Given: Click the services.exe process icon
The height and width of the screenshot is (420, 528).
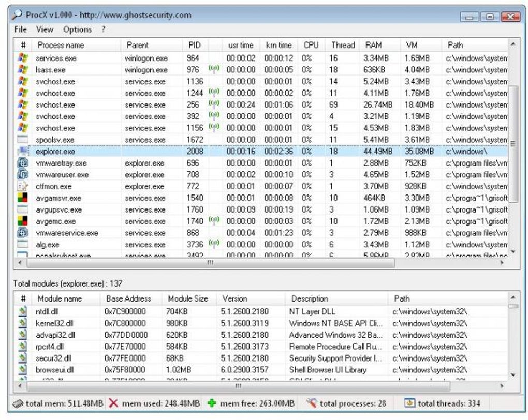Looking at the screenshot, I should 23,58.
